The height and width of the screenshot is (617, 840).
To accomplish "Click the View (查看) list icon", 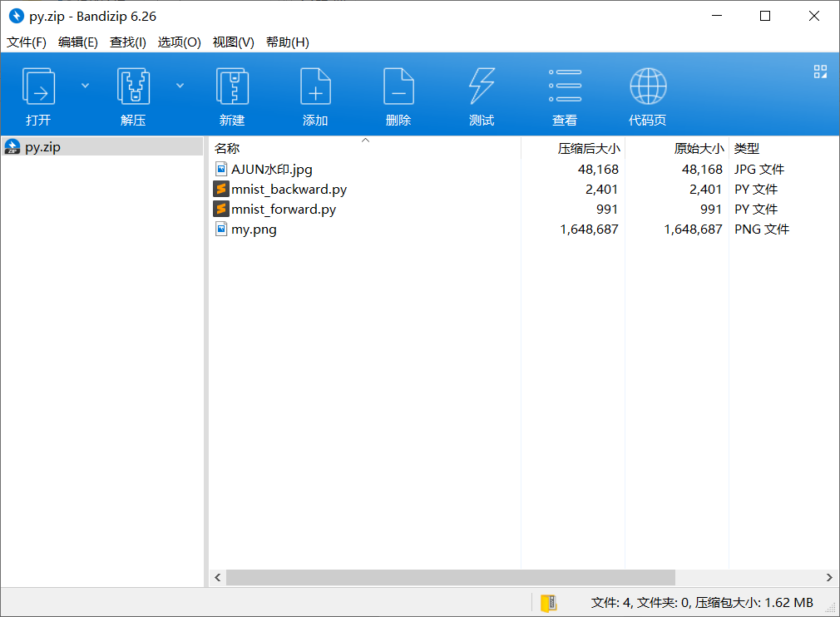I will tap(565, 86).
